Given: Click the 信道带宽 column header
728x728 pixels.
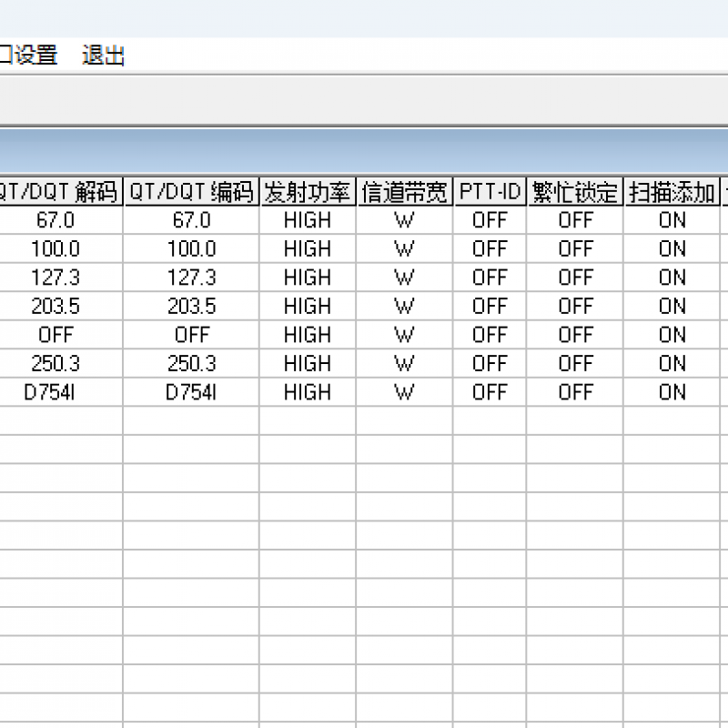Looking at the screenshot, I should click(x=403, y=192).
